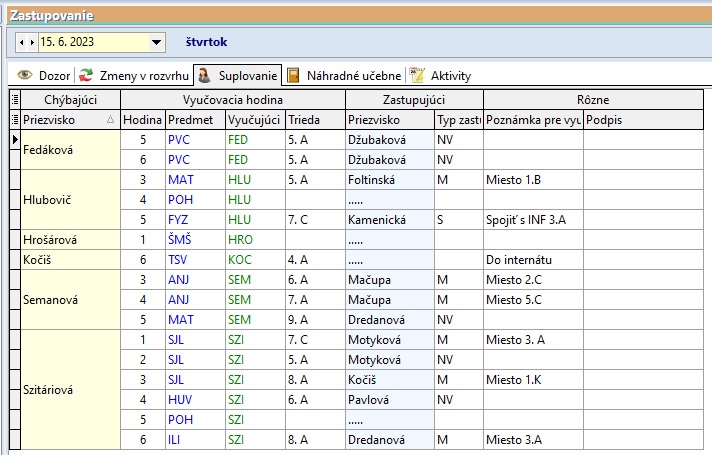Click the Zmeny v rozvrhu arrows icon
This screenshot has width=712, height=455.
(87, 75)
